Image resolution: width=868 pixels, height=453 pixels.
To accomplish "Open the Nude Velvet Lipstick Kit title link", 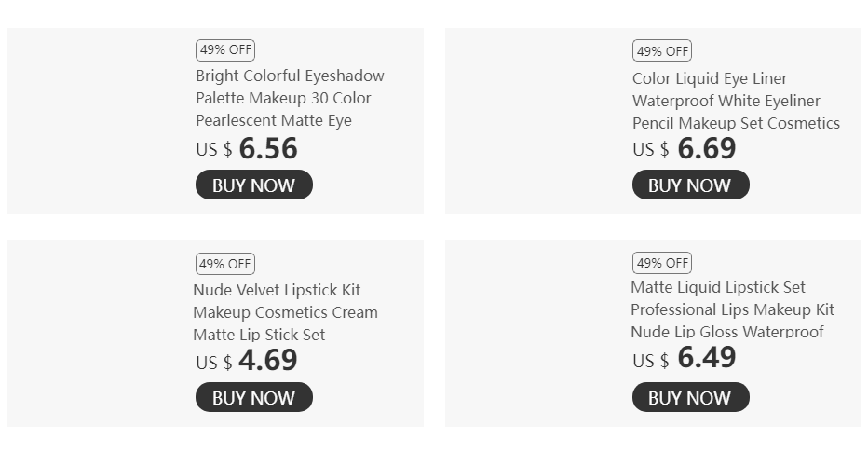I will point(285,312).
